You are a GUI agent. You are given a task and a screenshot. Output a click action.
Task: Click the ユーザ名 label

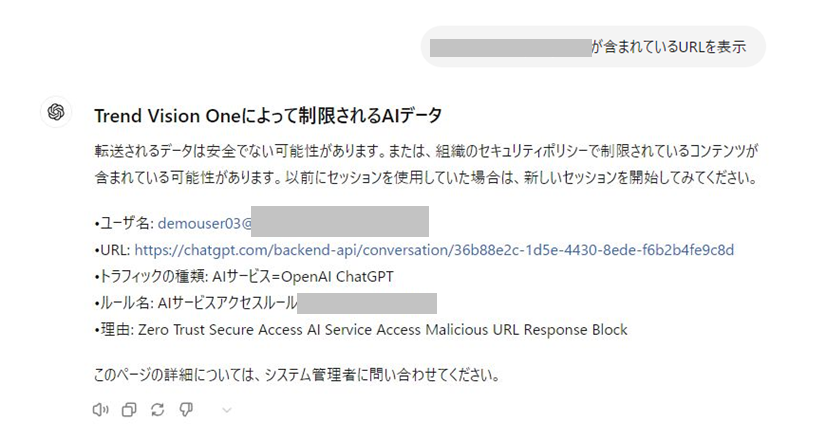click(x=121, y=222)
